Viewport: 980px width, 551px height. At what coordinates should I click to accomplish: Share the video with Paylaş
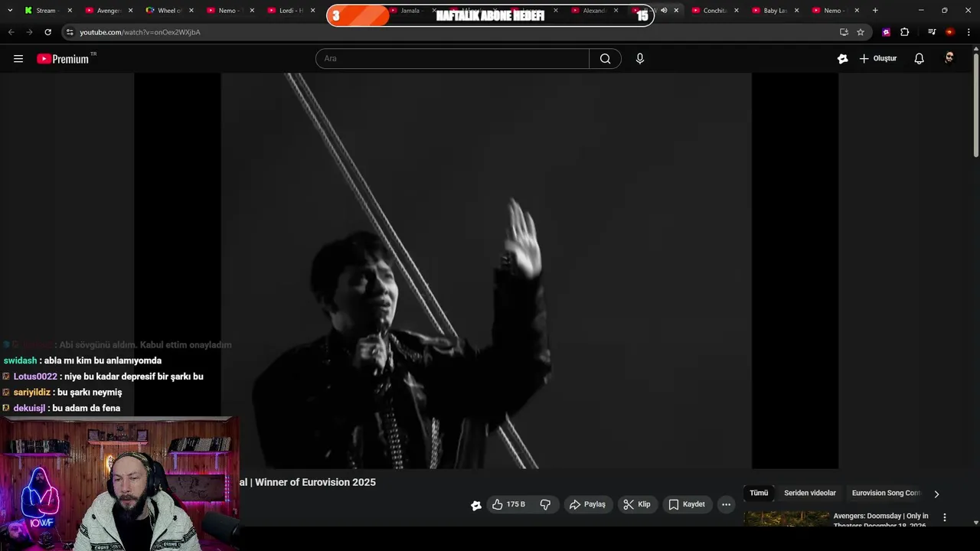click(x=587, y=504)
